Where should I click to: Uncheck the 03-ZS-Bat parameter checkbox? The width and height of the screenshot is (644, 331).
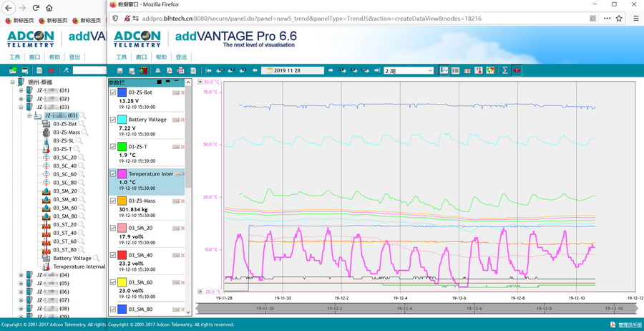pos(113,92)
